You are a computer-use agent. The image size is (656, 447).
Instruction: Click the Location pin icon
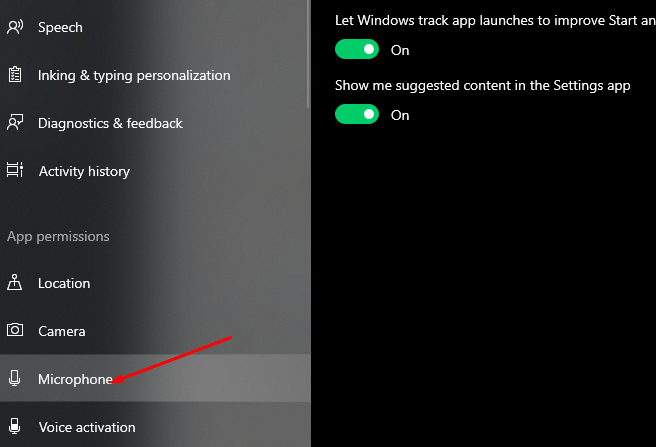(x=15, y=283)
